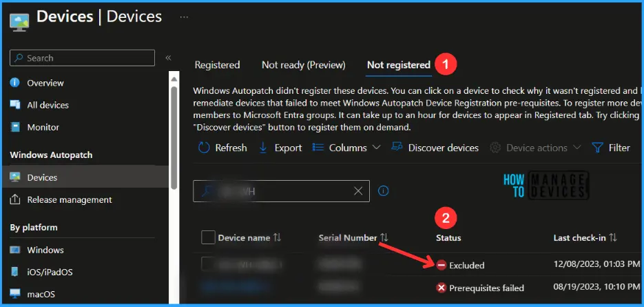This screenshot has height=307, width=644.
Task: Open iOS/iPadOS platform page
Action: (x=50, y=272)
